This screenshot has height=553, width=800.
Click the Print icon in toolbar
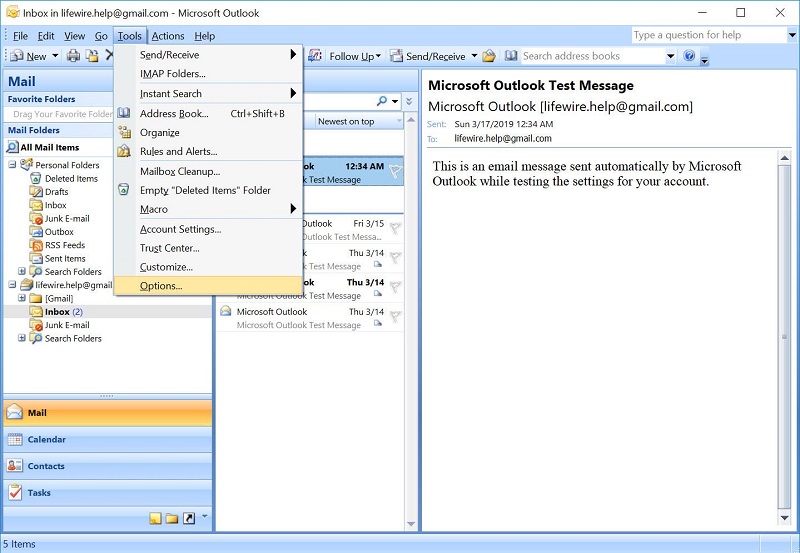point(73,56)
